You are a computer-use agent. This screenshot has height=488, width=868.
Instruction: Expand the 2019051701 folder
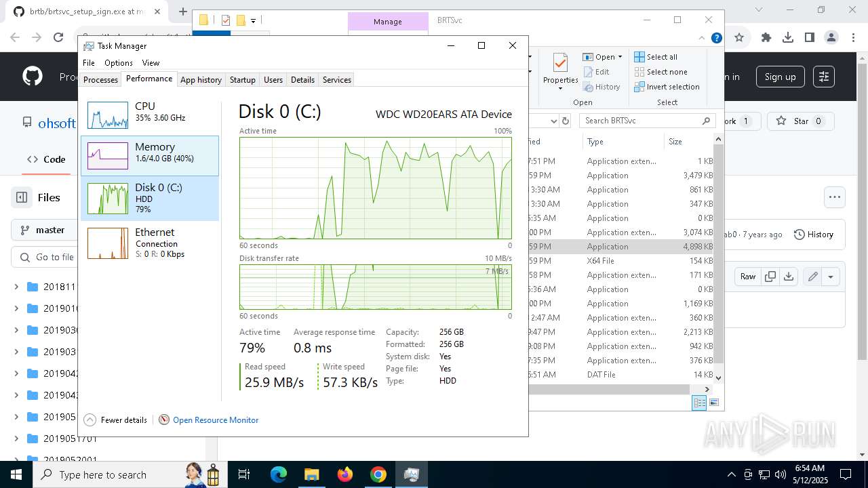[16, 439]
